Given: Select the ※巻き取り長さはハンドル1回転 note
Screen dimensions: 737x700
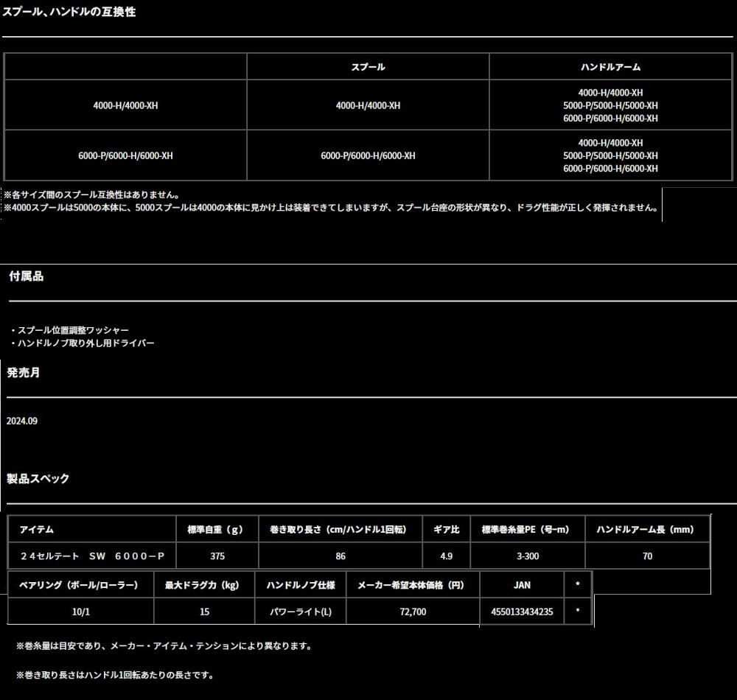Looking at the screenshot, I should pyautogui.click(x=116, y=675).
